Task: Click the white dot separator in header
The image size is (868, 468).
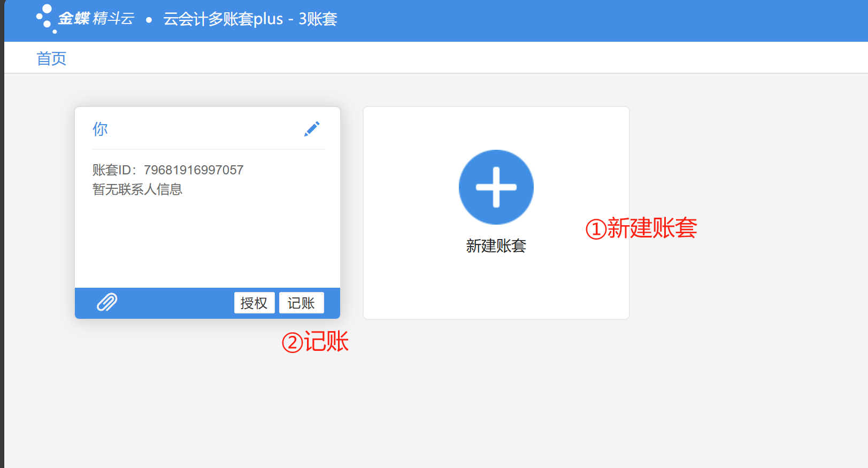Action: point(149,20)
